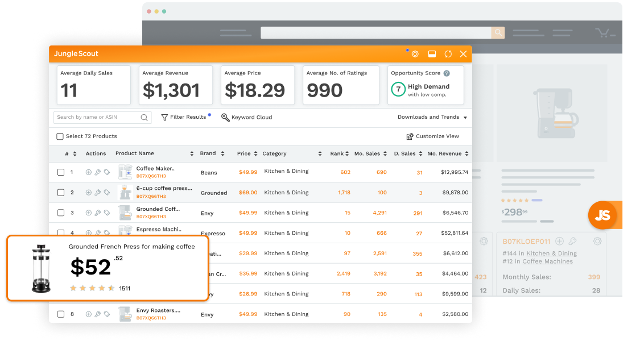Click ASIN B07XQ66TH3 under Coffee Maker
This screenshot has width=644, height=341.
coord(151,176)
